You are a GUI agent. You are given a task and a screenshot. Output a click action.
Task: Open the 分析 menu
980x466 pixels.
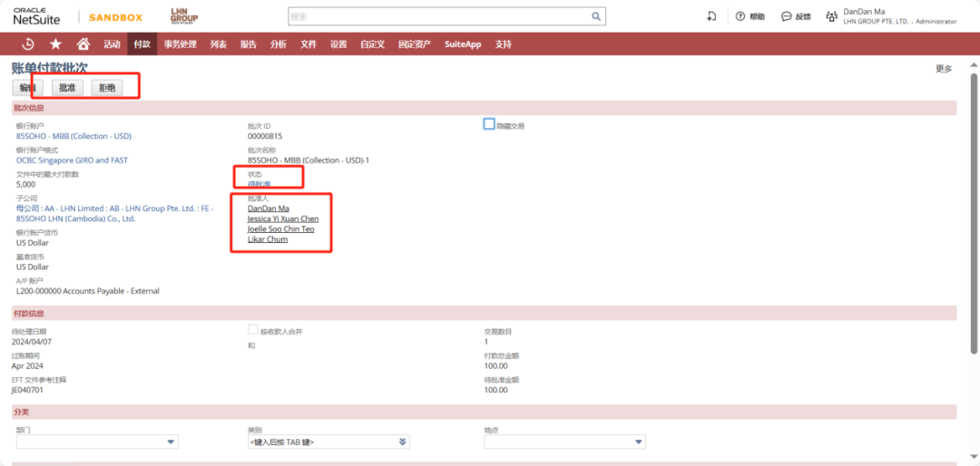click(x=279, y=44)
